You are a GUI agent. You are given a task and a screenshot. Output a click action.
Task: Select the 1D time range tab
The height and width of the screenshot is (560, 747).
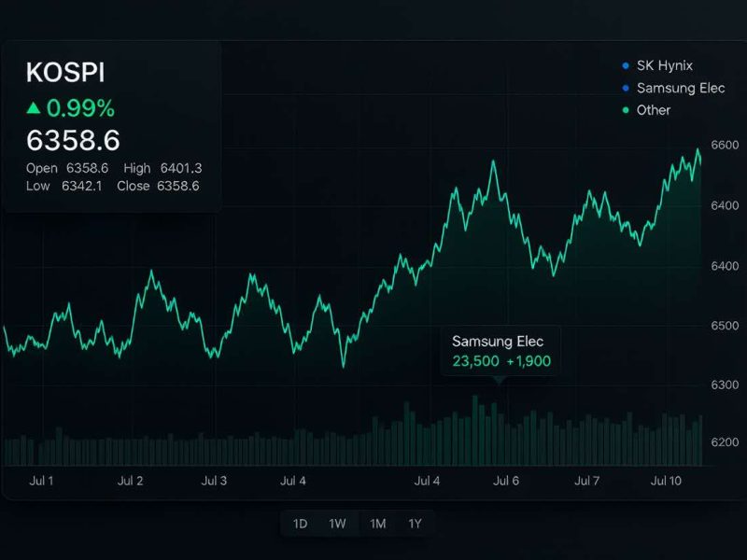[x=300, y=524]
